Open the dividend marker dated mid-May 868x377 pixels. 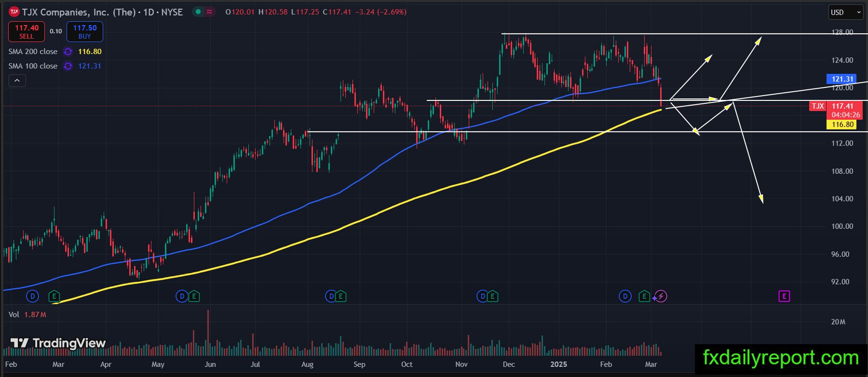pyautogui.click(x=182, y=296)
